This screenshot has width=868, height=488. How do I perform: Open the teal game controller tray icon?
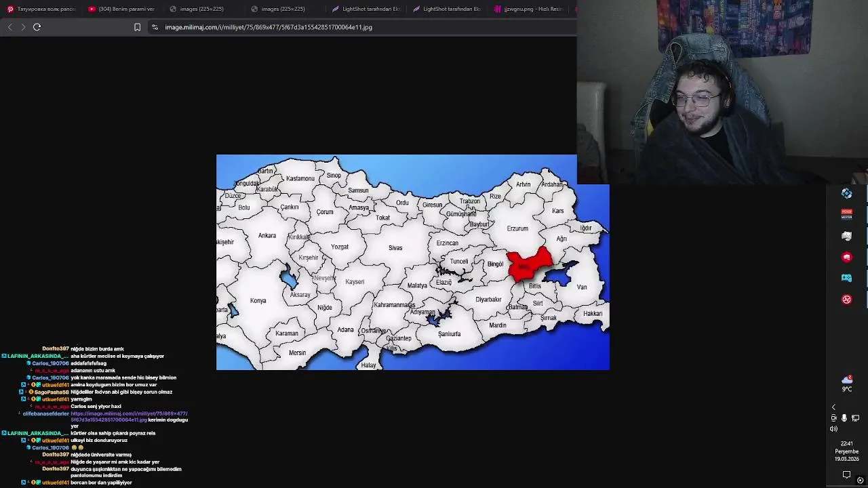coord(846,278)
